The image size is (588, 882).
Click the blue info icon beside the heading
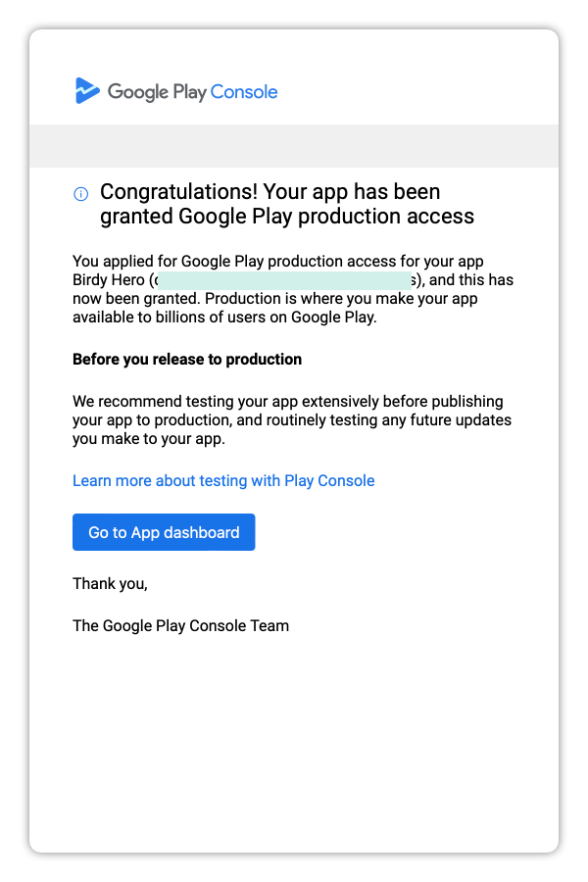[x=81, y=194]
